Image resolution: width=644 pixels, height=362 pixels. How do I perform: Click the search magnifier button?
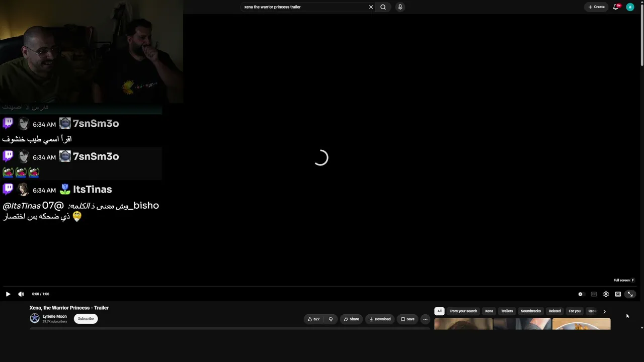(383, 7)
